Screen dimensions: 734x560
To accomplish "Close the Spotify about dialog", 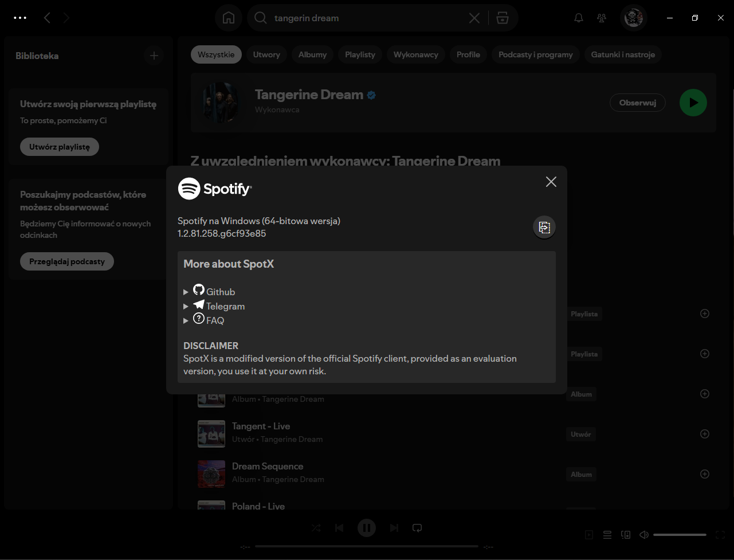I will 551,182.
